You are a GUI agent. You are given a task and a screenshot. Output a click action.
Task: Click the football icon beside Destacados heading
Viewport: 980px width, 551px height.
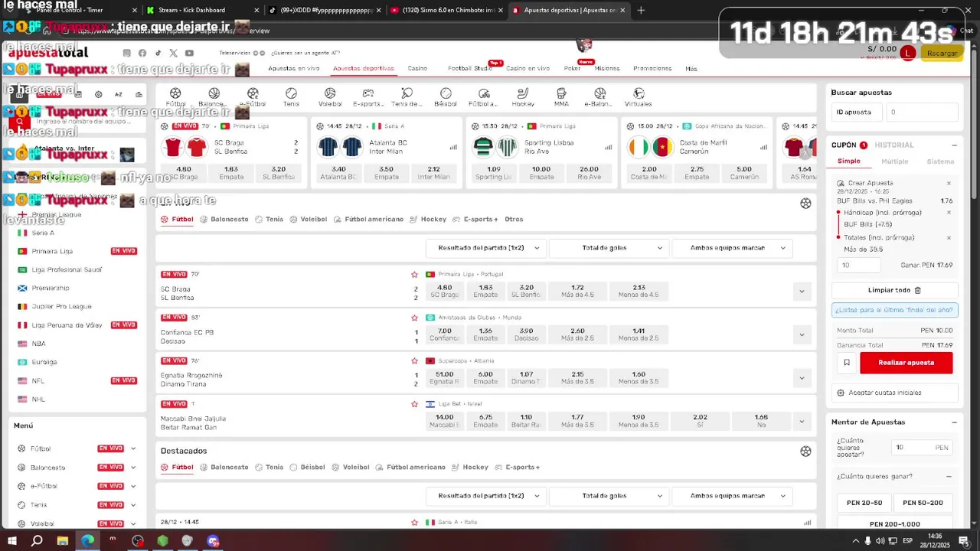tap(805, 452)
